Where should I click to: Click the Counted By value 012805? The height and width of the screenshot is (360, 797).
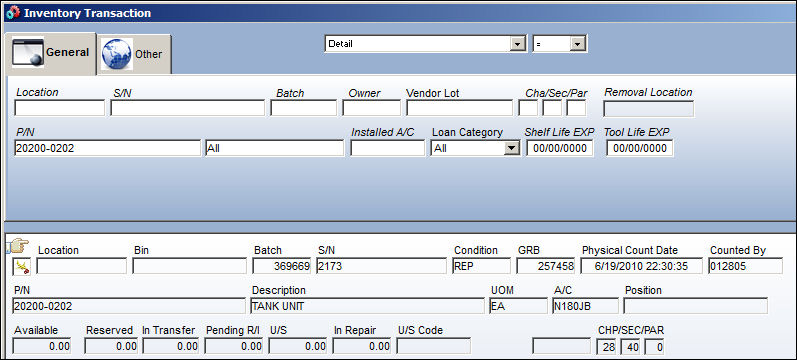point(745,266)
